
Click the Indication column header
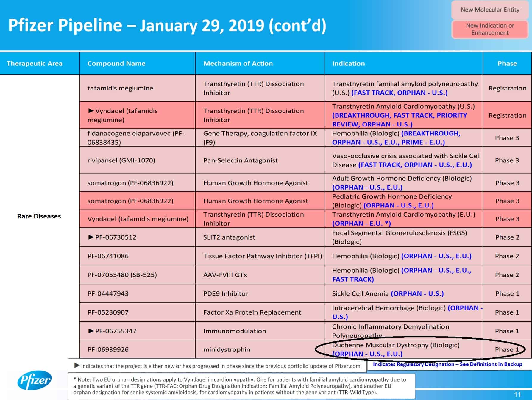coord(348,63)
